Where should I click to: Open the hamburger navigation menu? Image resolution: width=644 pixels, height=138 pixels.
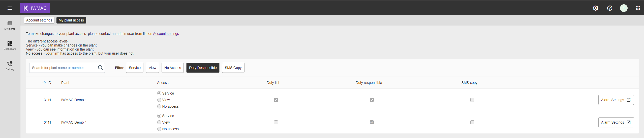click(x=10, y=8)
